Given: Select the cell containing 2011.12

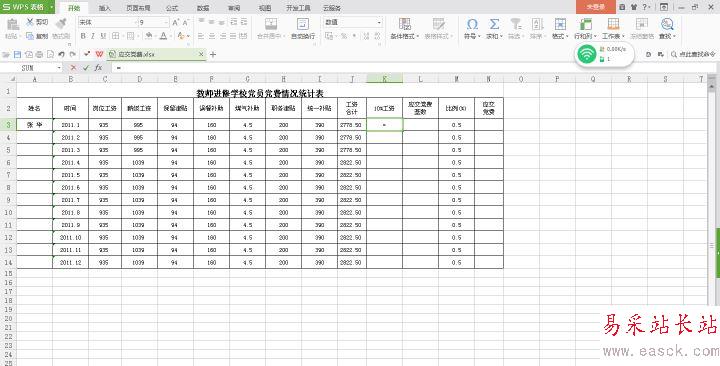Looking at the screenshot, I should point(70,262).
